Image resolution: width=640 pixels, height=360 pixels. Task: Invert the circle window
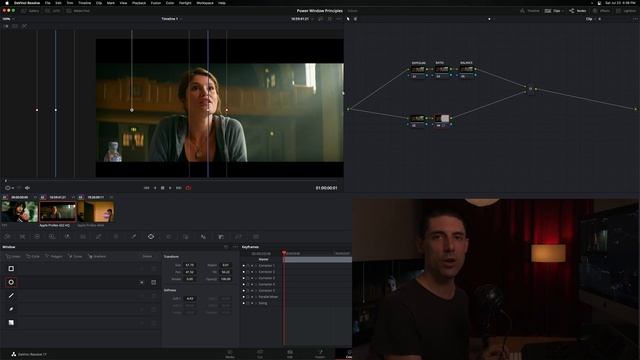click(x=142, y=282)
